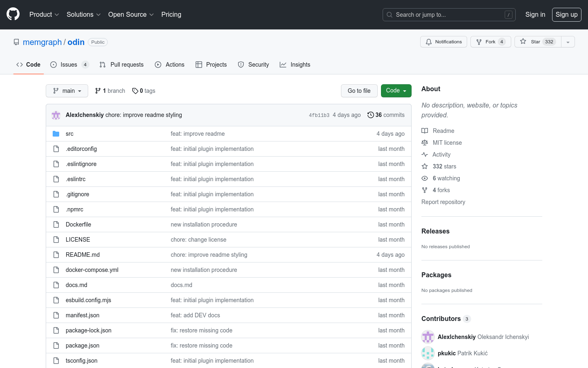The width and height of the screenshot is (588, 368).
Task: Open the green Code dropdown button
Action: pos(396,91)
